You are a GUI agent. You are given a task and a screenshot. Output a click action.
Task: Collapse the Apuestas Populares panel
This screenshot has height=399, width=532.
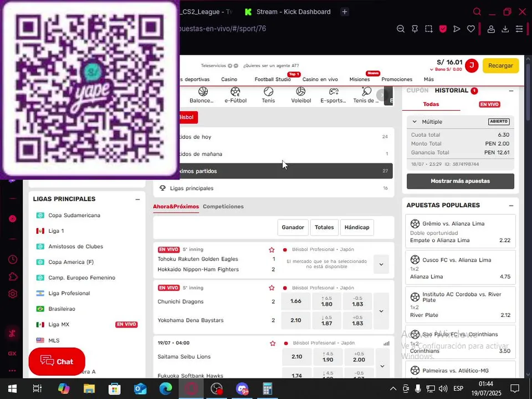tap(511, 206)
